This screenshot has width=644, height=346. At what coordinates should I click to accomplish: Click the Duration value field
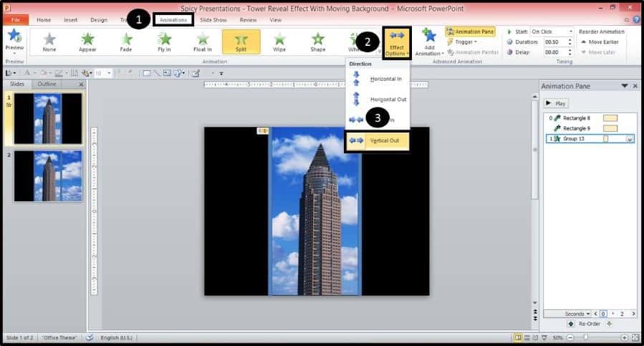[x=554, y=42]
